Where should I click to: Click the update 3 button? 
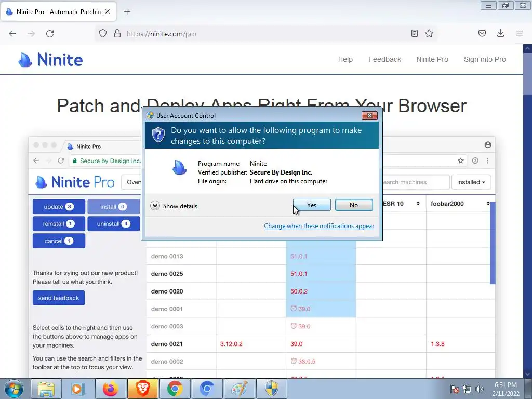(59, 207)
